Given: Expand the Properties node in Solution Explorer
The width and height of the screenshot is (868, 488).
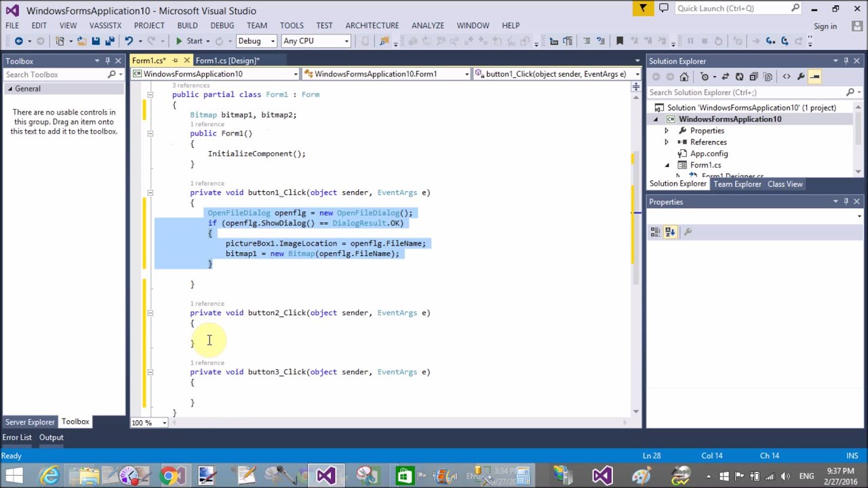Looking at the screenshot, I should tap(666, 131).
